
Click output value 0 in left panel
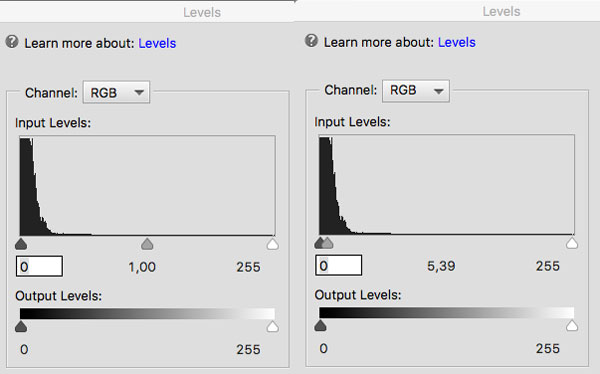24,349
